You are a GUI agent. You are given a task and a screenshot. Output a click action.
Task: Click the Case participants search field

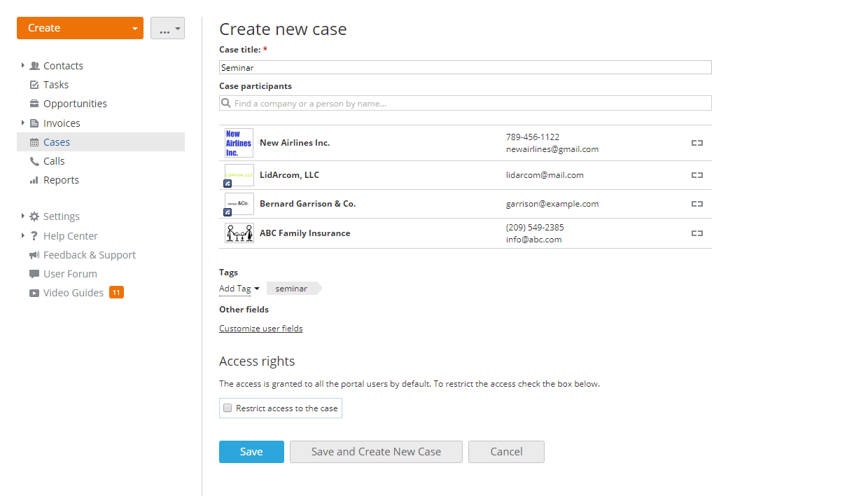[465, 103]
